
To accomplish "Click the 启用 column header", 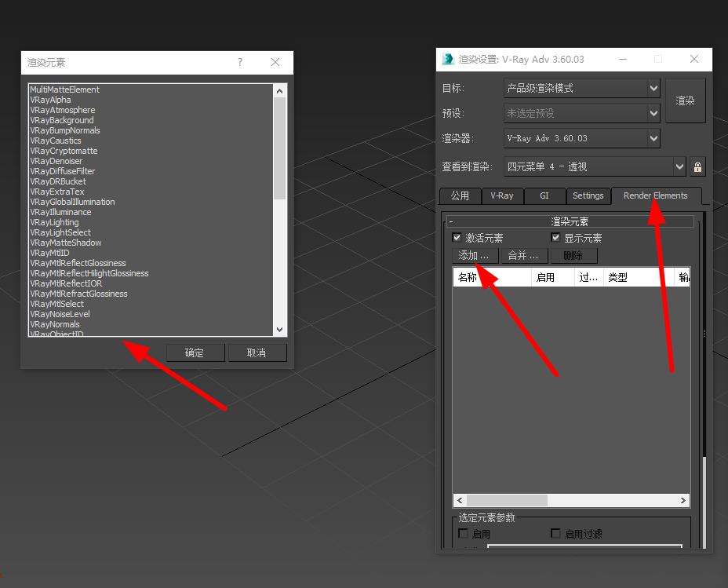I will click(552, 277).
